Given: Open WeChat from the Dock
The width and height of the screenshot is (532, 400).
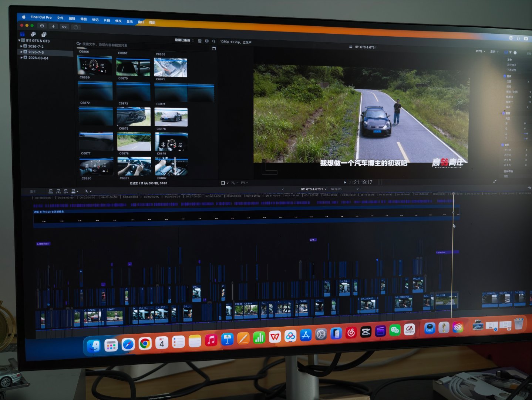Looking at the screenshot, I should point(395,330).
